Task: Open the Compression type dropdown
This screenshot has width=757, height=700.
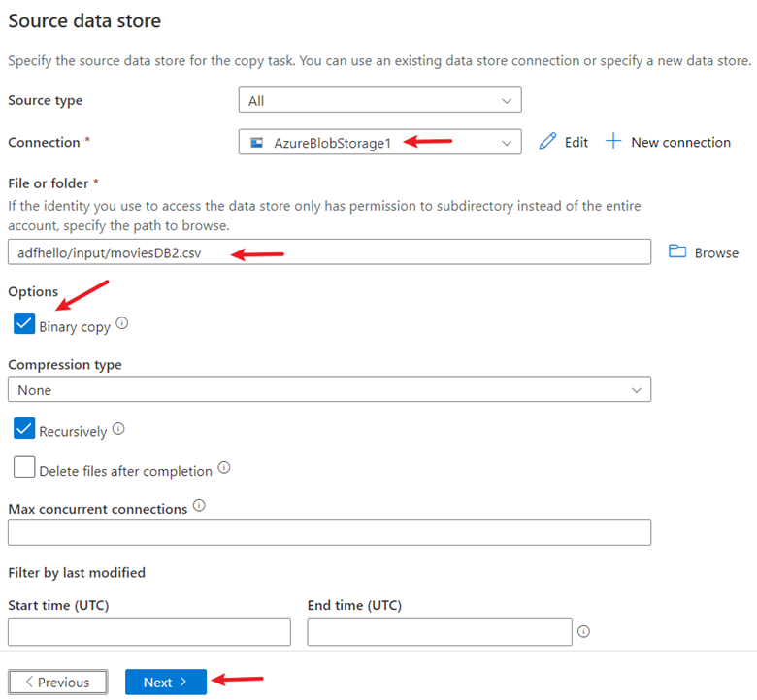Action: coord(329,389)
